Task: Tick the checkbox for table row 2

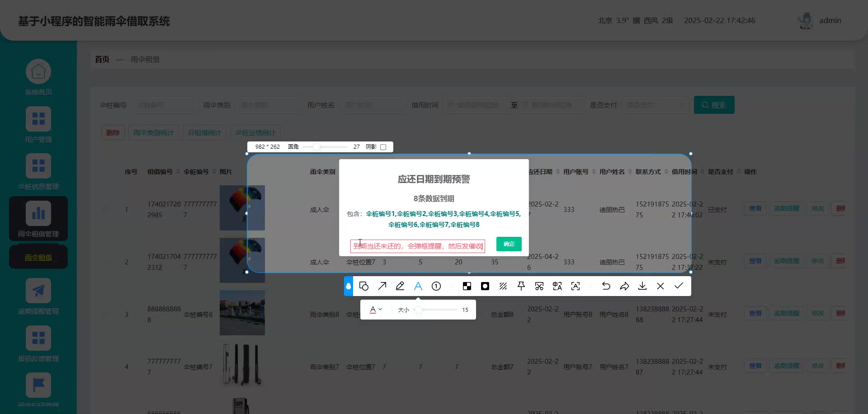Action: (106, 262)
